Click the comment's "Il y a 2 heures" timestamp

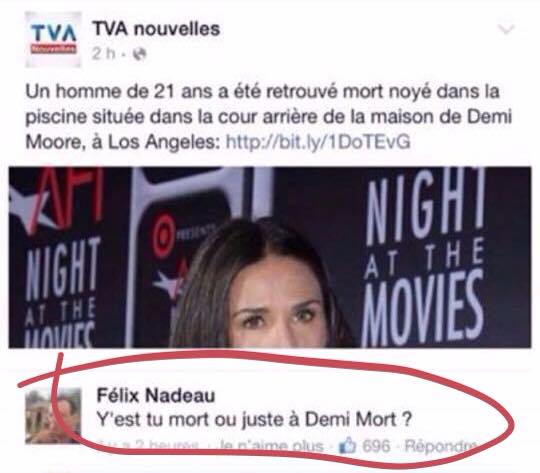coord(148,445)
